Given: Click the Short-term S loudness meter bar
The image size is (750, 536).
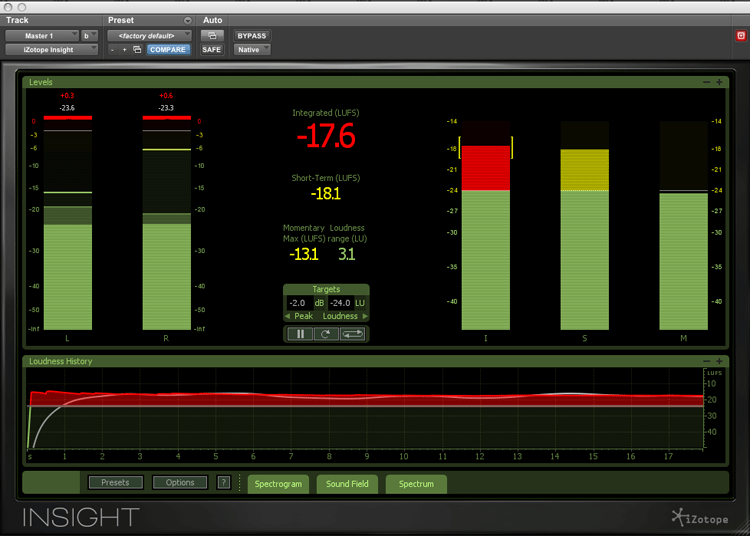Looking at the screenshot, I should tap(585, 225).
